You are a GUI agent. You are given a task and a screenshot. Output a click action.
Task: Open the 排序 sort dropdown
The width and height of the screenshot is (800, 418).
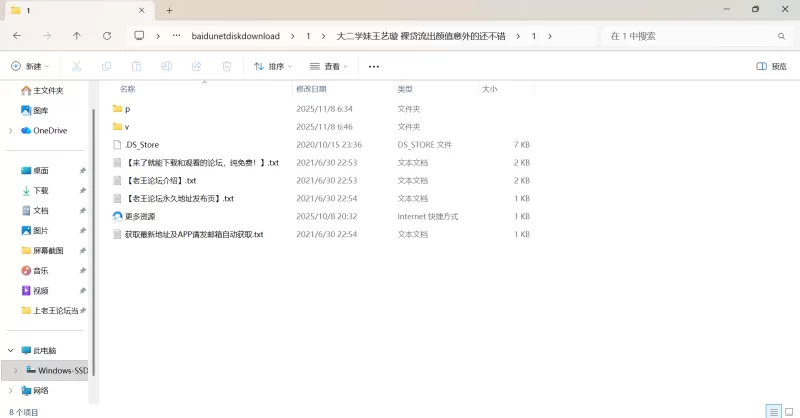click(x=272, y=66)
